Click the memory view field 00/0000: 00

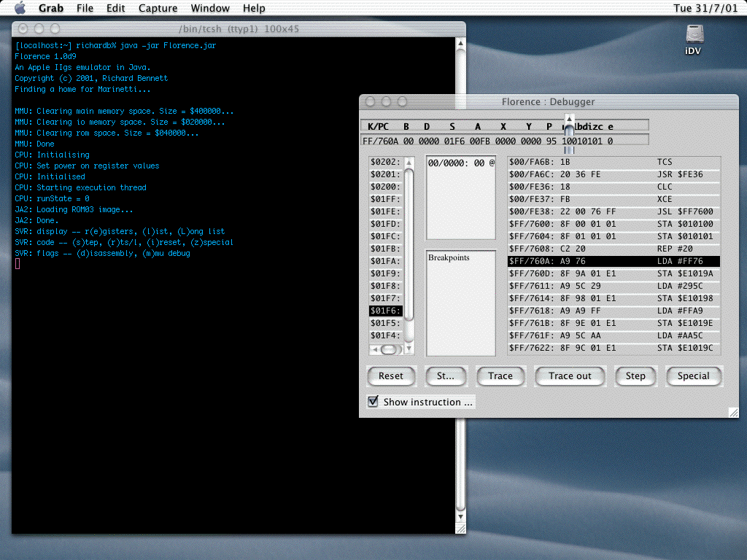[x=461, y=163]
